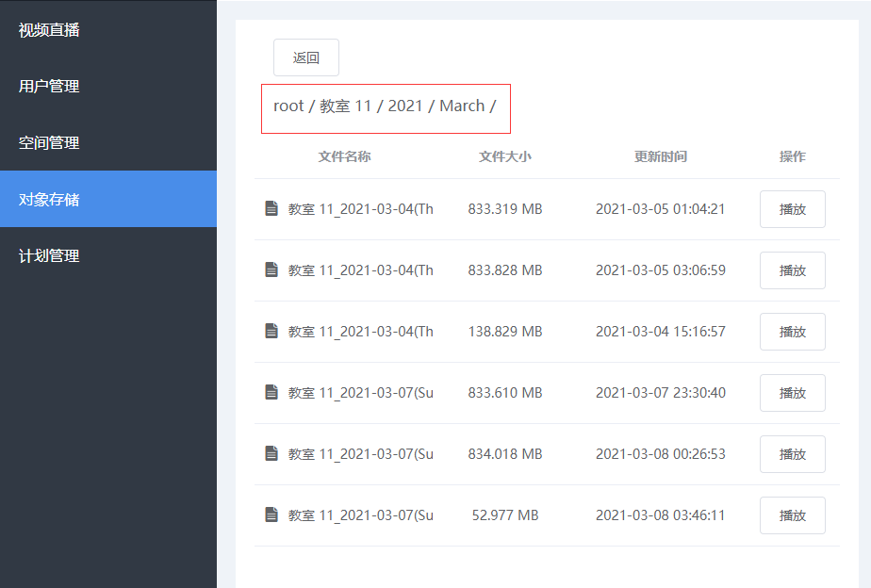
Task: Click timestamp 2021-03-05 01:04:21
Action: point(661,209)
